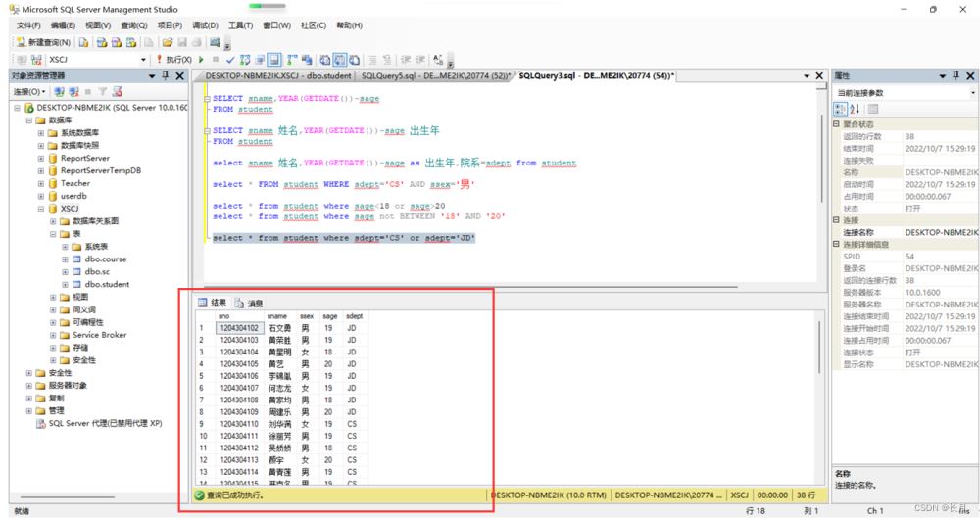The image size is (980, 519).
Task: Collapse the 聚合状态 section in Properties
Action: [836, 124]
